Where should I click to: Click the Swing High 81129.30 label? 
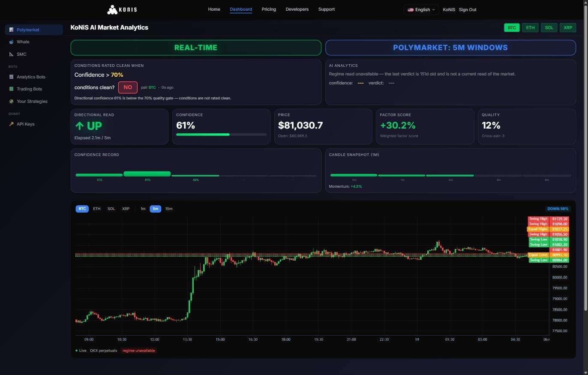tap(549, 219)
